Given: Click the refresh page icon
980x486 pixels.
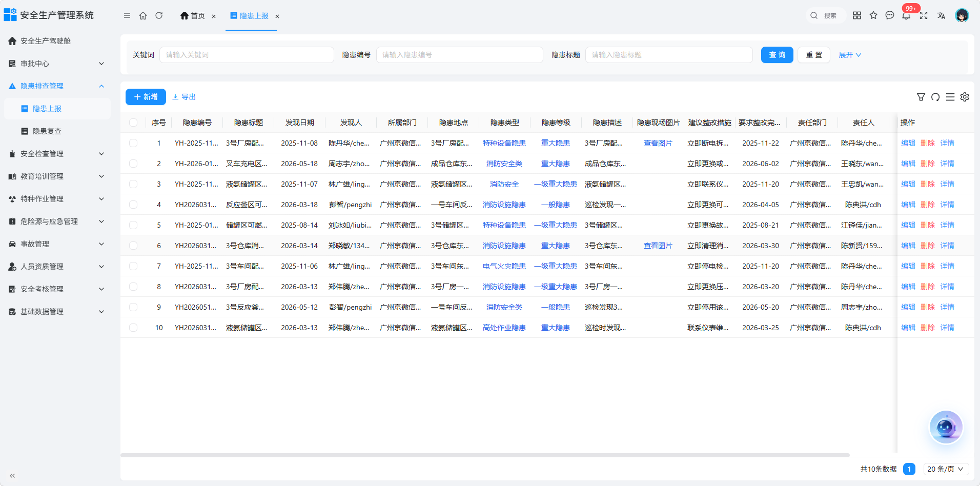Looking at the screenshot, I should (159, 16).
